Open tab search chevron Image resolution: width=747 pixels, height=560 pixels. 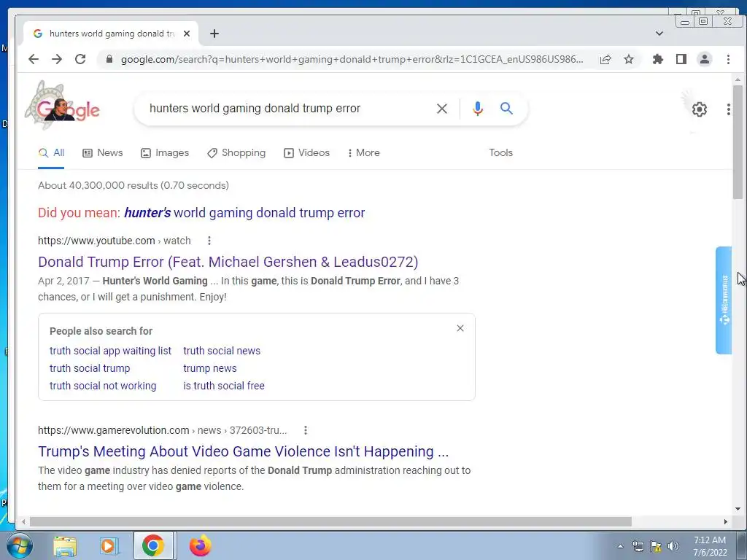659,34
